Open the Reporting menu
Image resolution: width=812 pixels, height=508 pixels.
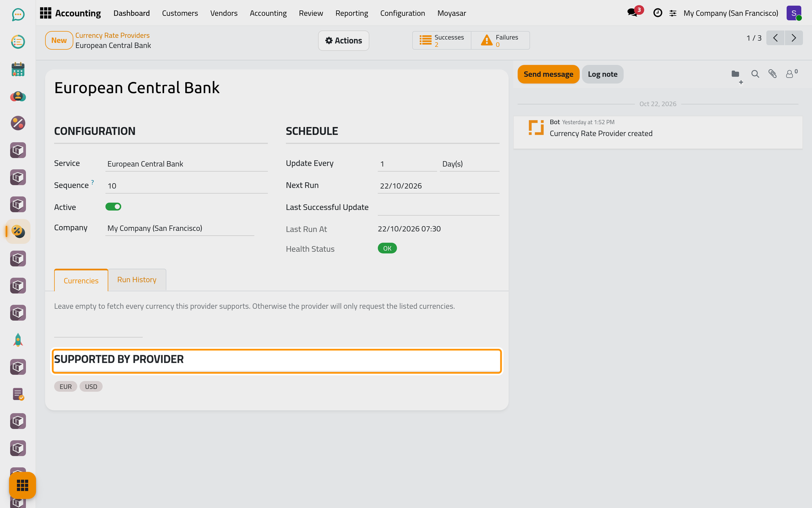(351, 13)
